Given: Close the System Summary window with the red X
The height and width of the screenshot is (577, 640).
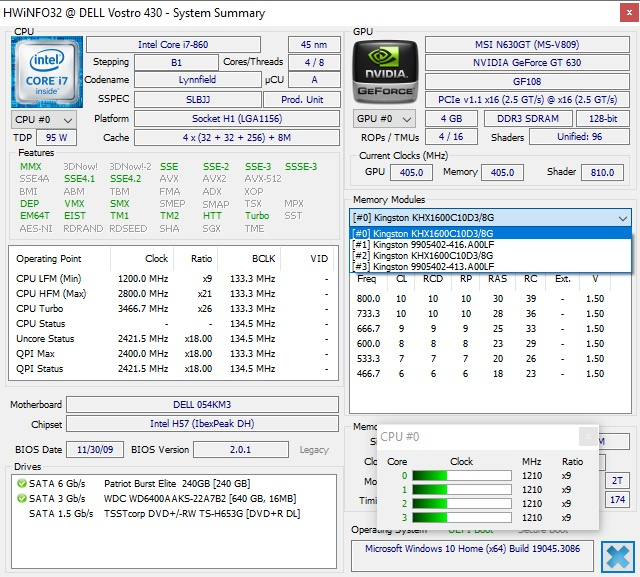Looking at the screenshot, I should point(629,13).
